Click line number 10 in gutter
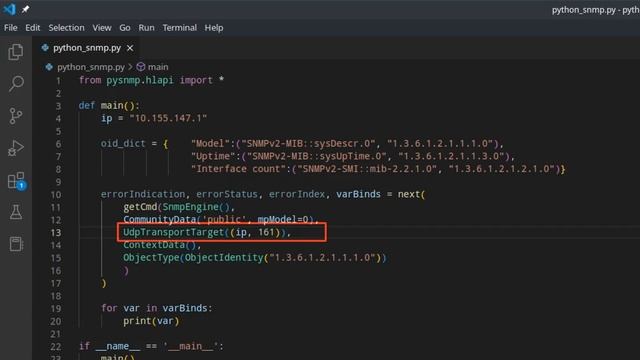 pos(56,195)
